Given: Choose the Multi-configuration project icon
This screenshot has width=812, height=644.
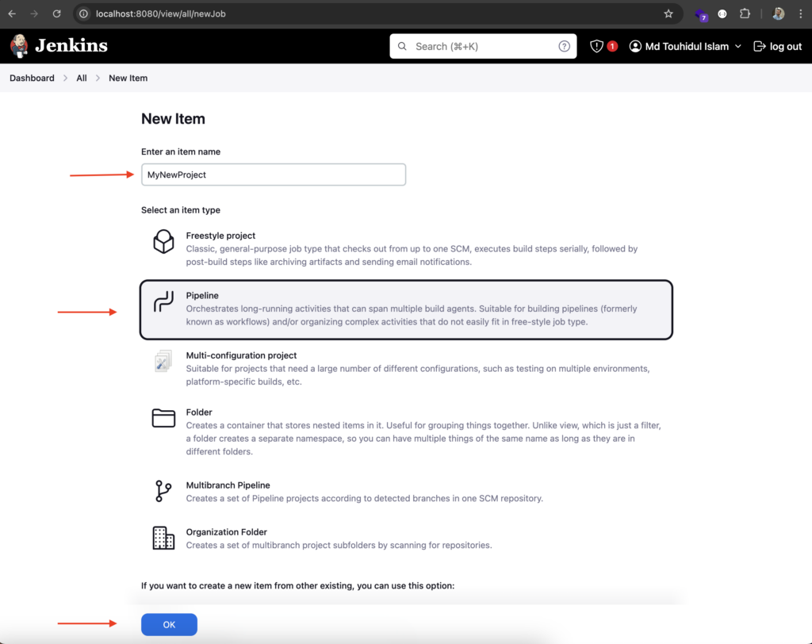Looking at the screenshot, I should [x=163, y=361].
